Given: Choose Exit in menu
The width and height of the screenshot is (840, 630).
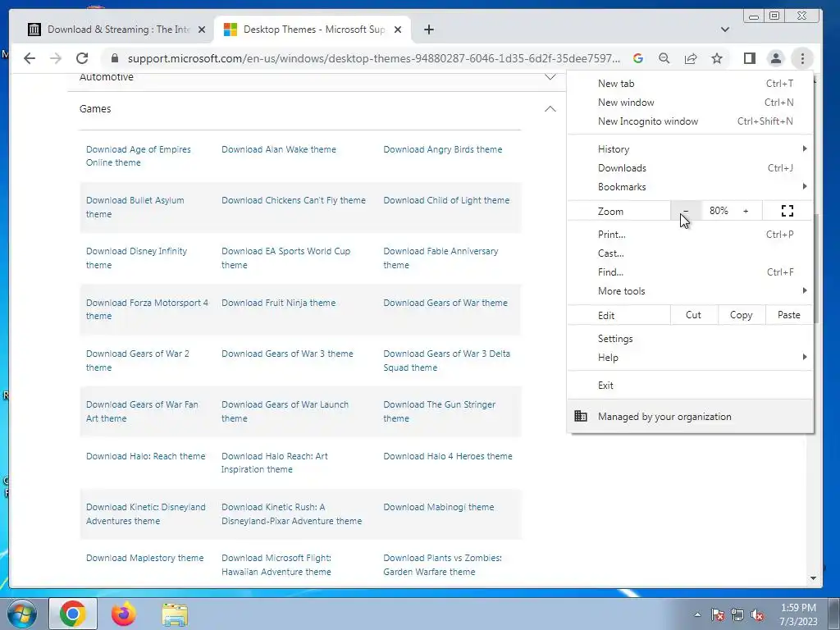Looking at the screenshot, I should (690, 386).
